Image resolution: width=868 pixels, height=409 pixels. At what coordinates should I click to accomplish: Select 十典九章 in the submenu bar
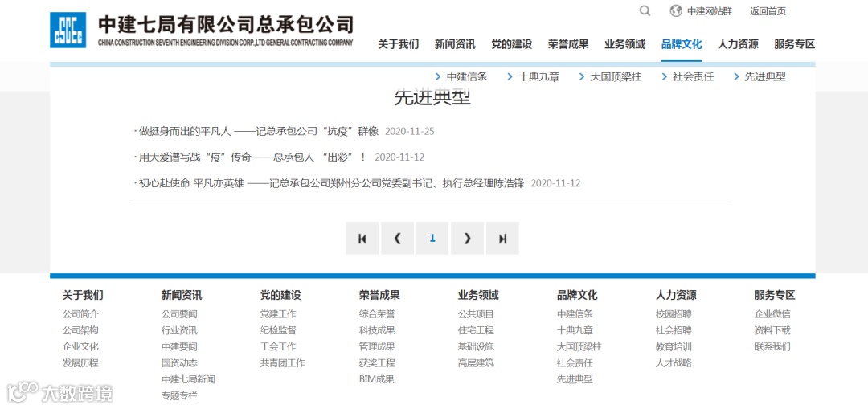539,77
